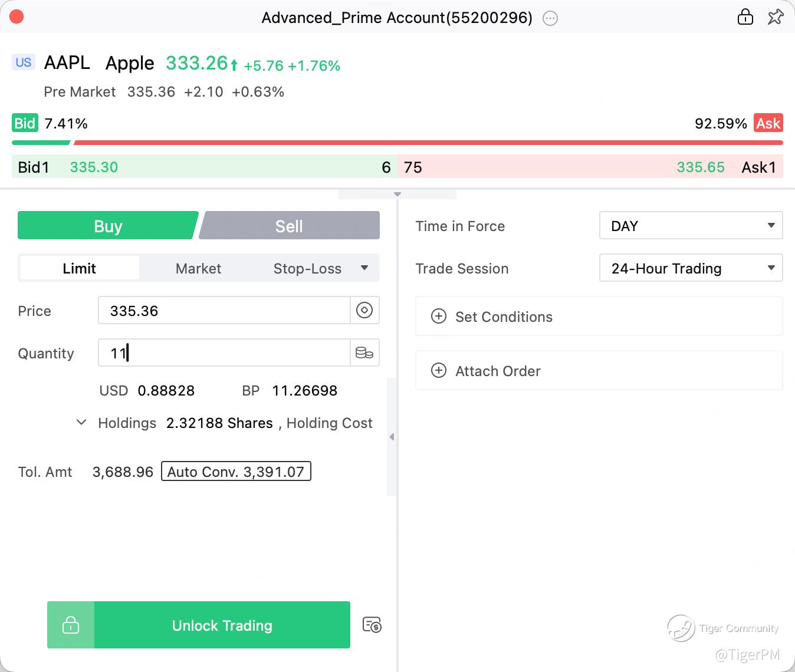Select the Stop-Loss order type
Screen dimensions: 795x672
coord(307,268)
